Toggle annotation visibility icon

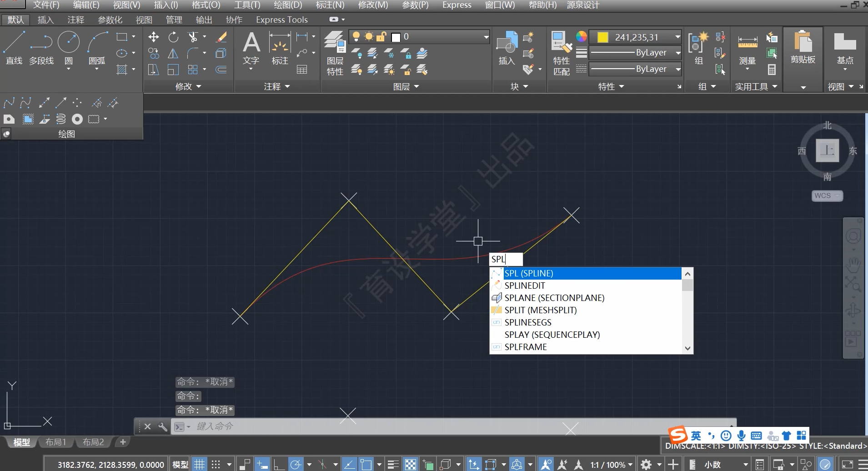coord(546,464)
